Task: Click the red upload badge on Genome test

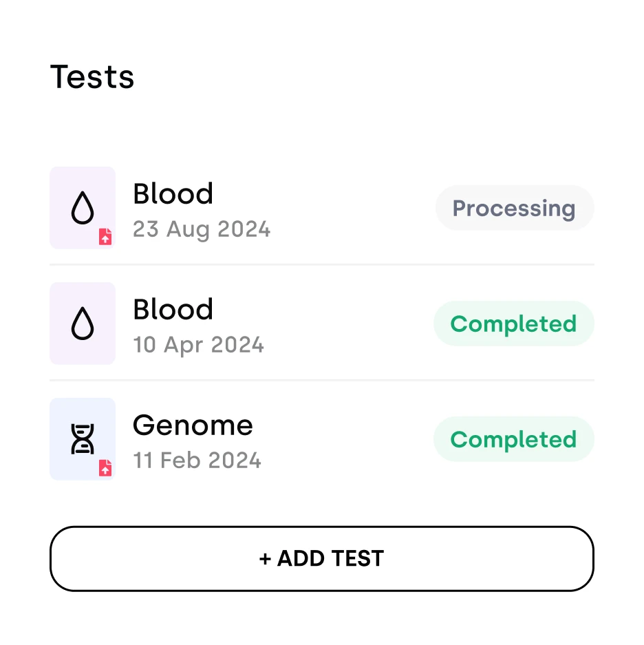Action: tap(105, 468)
